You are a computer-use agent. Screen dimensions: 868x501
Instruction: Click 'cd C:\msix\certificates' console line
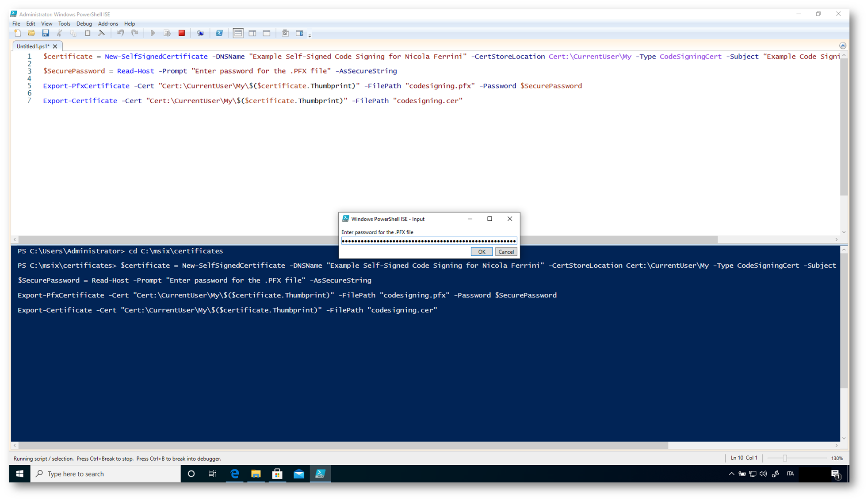176,251
